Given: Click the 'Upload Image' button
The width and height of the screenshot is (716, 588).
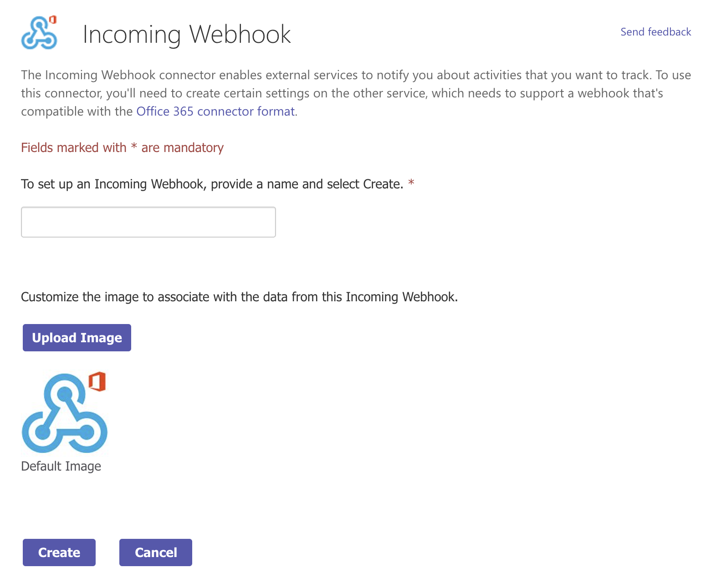Looking at the screenshot, I should (76, 337).
